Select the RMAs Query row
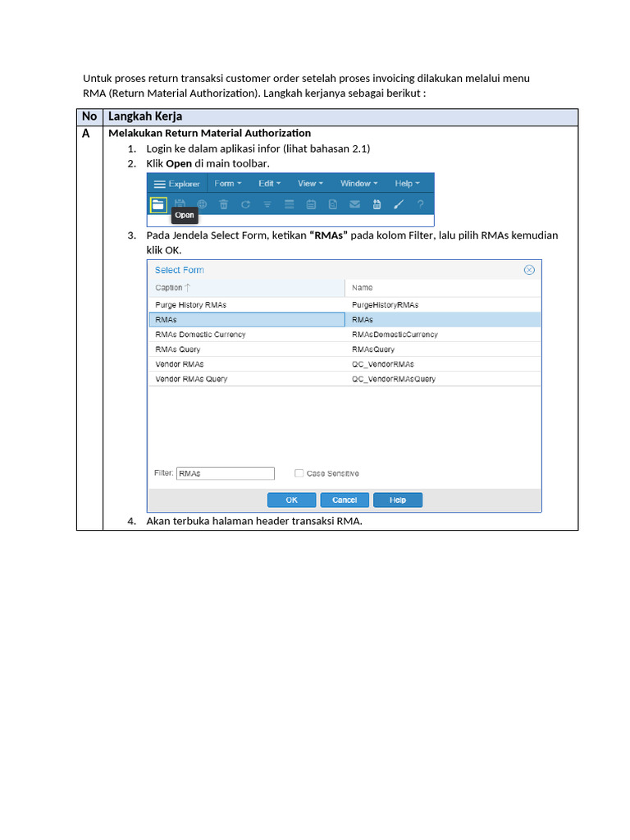This screenshot has height=840, width=630. coord(345,349)
